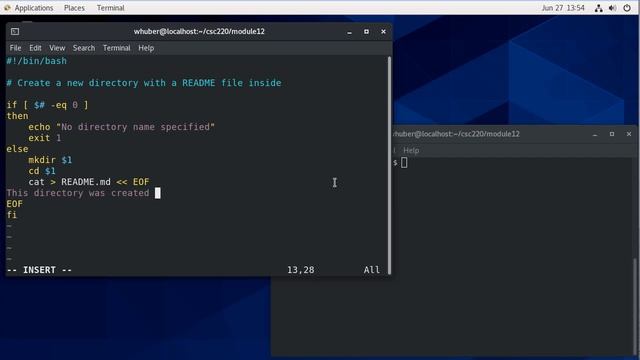
Task: Minimize the front terminal window
Action: (349, 32)
